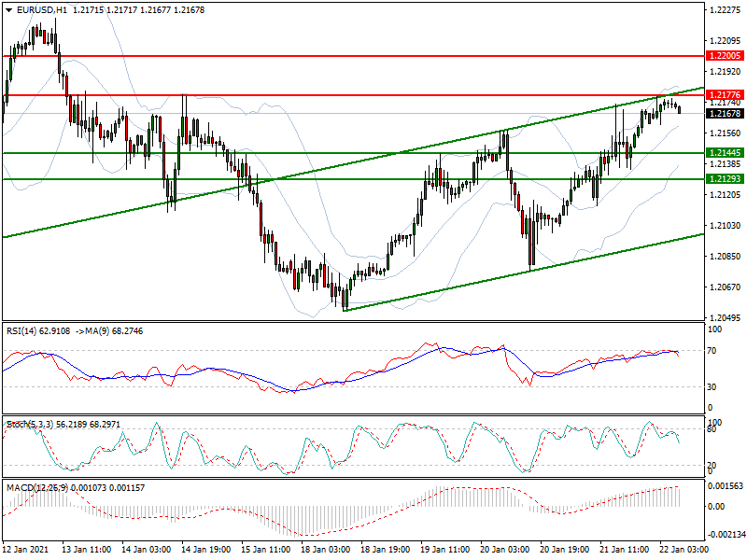Image resolution: width=747 pixels, height=560 pixels.
Task: Select the 1.21030 price scale value
Action: coord(726,225)
